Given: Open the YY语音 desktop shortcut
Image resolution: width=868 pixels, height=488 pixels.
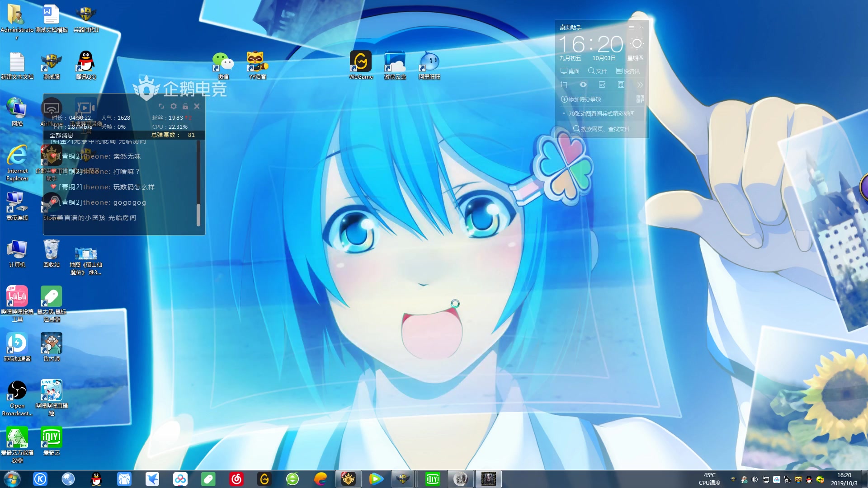Looking at the screenshot, I should coord(258,66).
